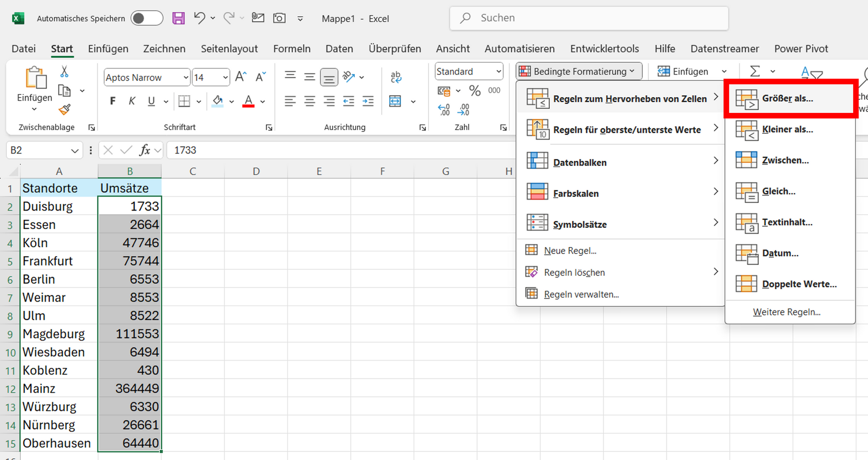Open the number format Standard dropdown
Viewport: 868px width, 460px height.
pyautogui.click(x=499, y=71)
